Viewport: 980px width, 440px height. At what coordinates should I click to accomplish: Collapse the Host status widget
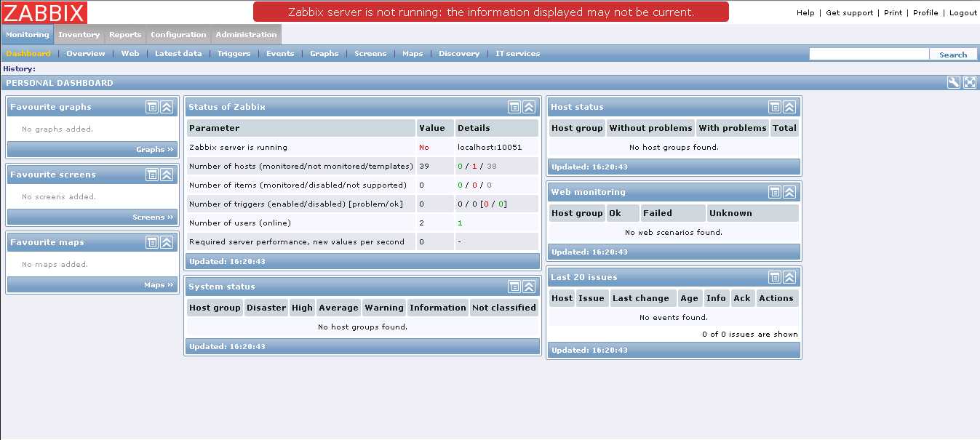(x=789, y=107)
